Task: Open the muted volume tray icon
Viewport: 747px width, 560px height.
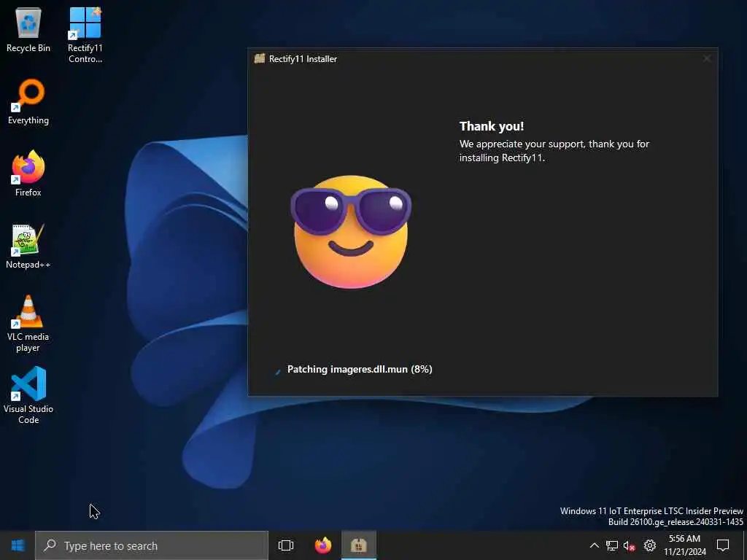Action: (x=630, y=545)
